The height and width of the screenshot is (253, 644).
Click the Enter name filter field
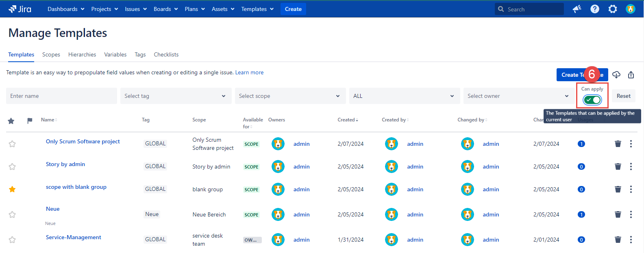coord(61,96)
